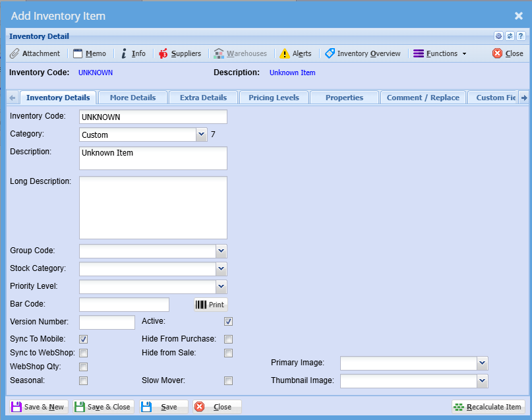Open the Functions menu
Screen dimensions: 532x420
point(440,53)
